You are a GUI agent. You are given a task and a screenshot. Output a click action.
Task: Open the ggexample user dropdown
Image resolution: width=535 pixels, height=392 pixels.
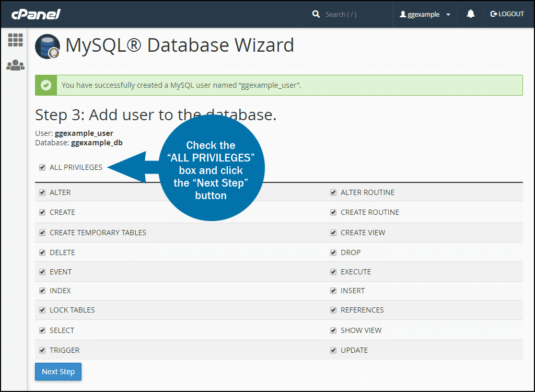[x=425, y=14]
